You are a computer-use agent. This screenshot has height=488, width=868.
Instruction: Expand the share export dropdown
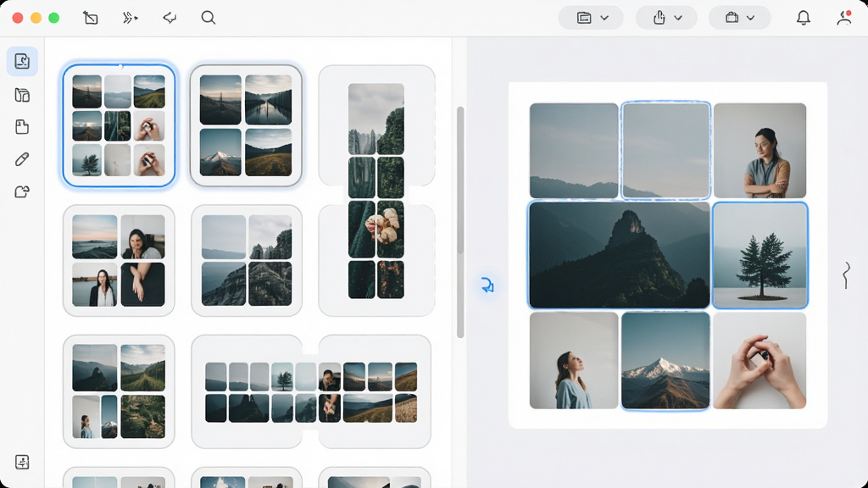pyautogui.click(x=666, y=18)
